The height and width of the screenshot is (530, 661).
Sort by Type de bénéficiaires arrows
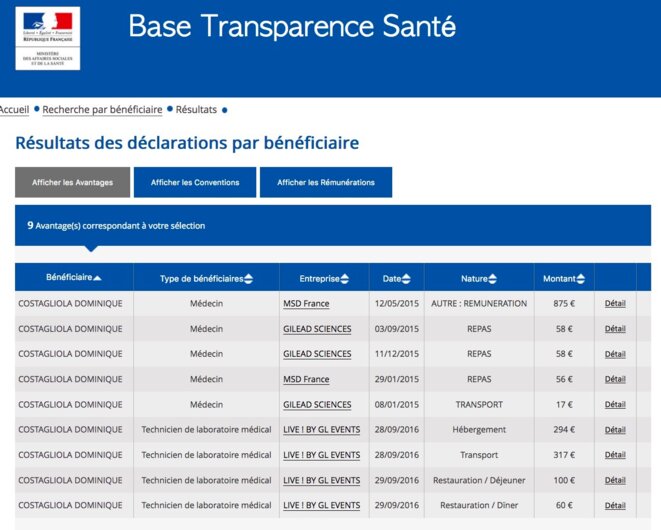(x=248, y=279)
